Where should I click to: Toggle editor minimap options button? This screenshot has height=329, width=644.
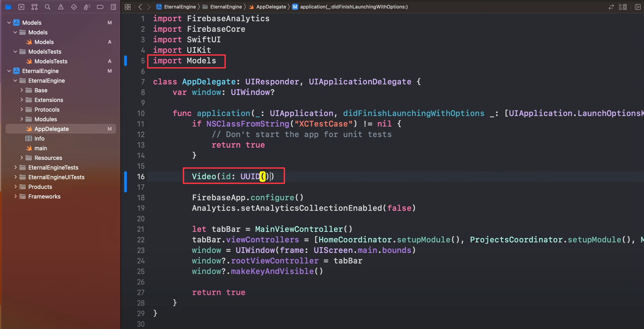click(622, 7)
